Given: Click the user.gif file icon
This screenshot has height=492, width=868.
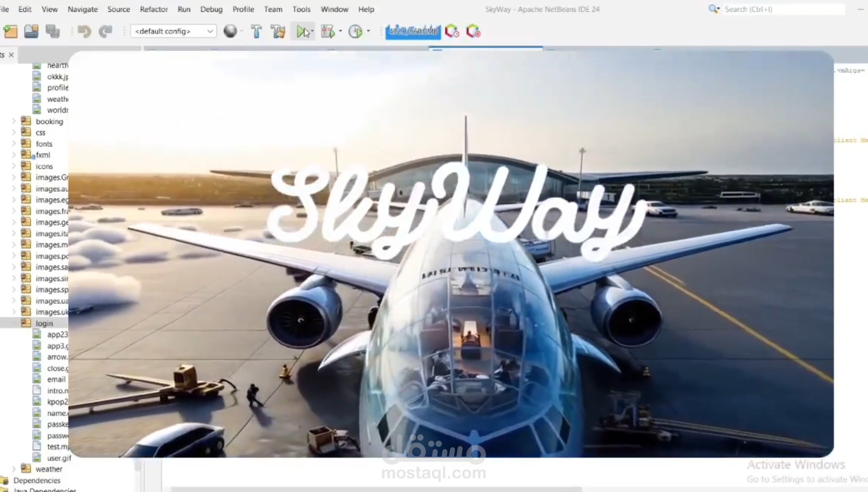Looking at the screenshot, I should [37, 458].
